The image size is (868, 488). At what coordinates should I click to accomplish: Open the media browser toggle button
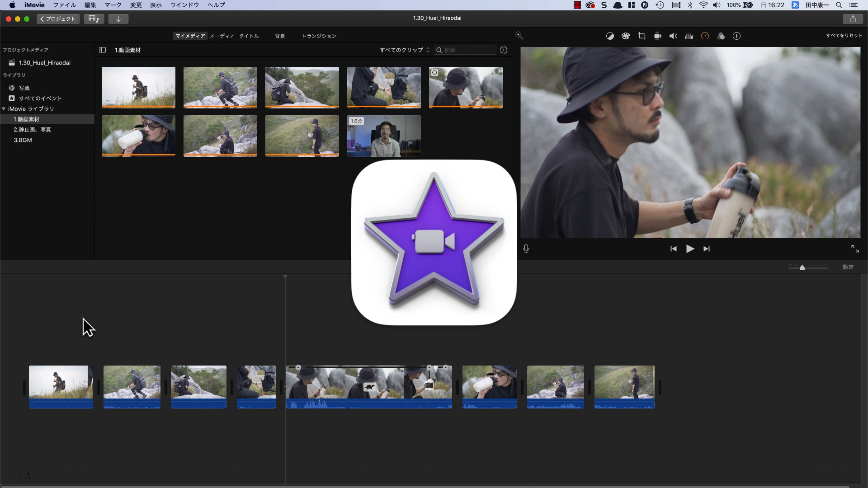click(94, 19)
